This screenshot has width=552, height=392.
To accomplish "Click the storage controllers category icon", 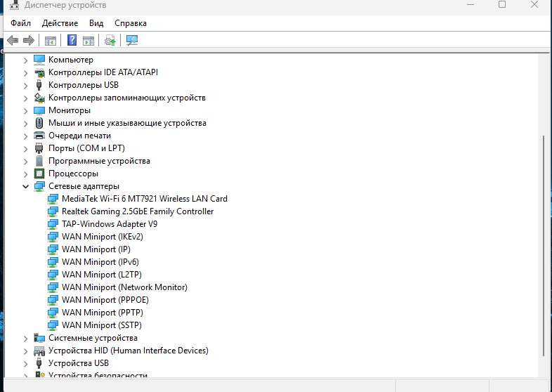I will click(39, 98).
